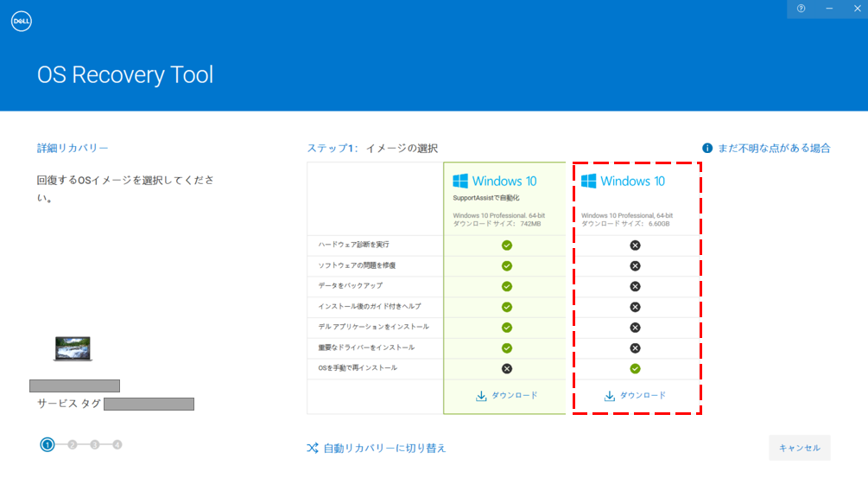Click Windows logo in SupportAssist column

[460, 181]
